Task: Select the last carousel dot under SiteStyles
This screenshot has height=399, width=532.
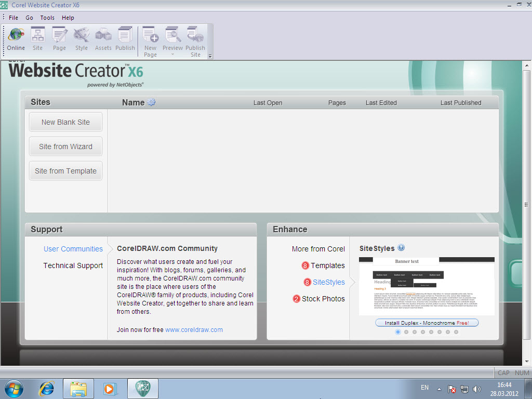Action: 456,332
